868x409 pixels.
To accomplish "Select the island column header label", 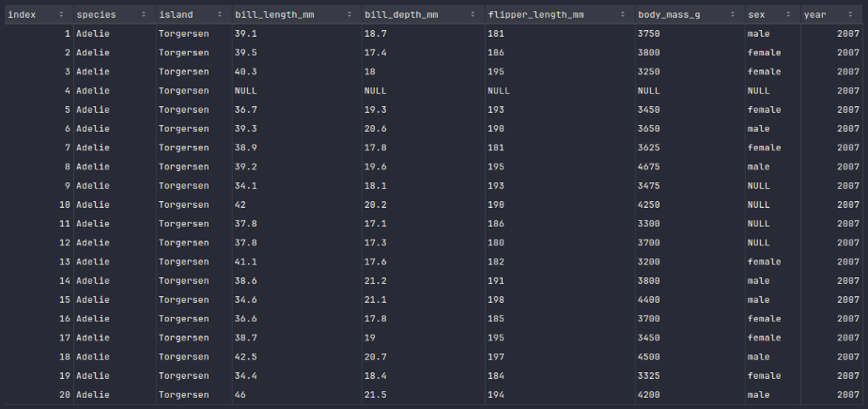I will pos(176,15).
